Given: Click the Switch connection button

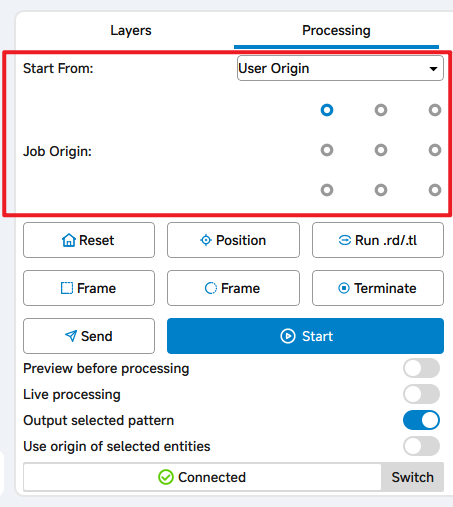Looking at the screenshot, I should pyautogui.click(x=412, y=477).
